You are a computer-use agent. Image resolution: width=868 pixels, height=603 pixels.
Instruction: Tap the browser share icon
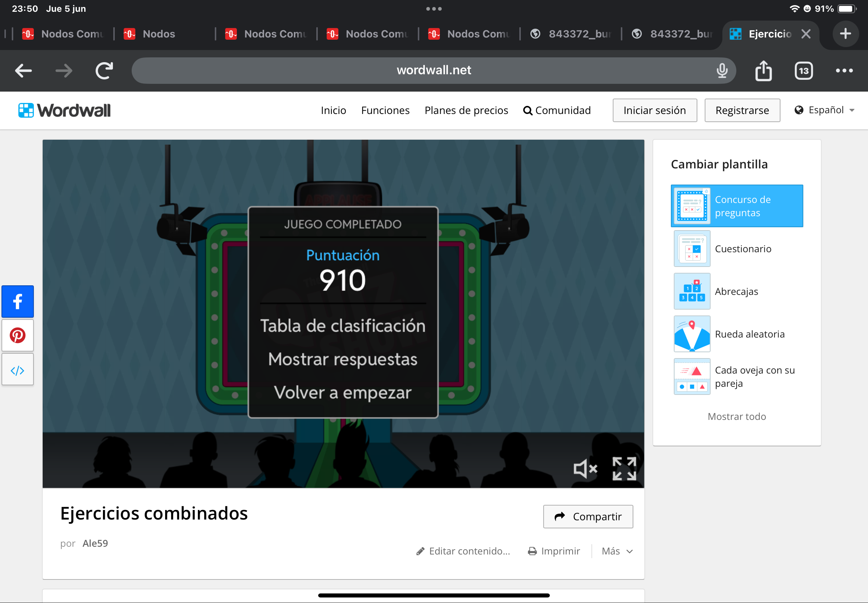tap(763, 71)
